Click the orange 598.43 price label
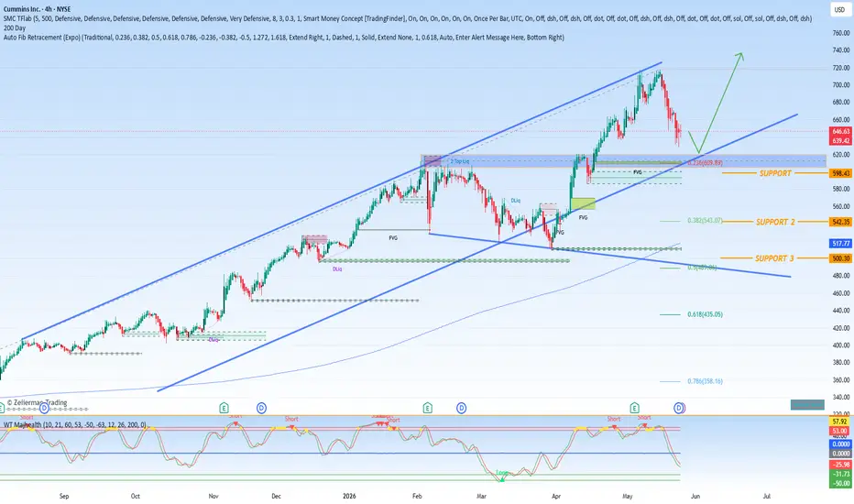This screenshot has height=504, width=854. (840, 173)
